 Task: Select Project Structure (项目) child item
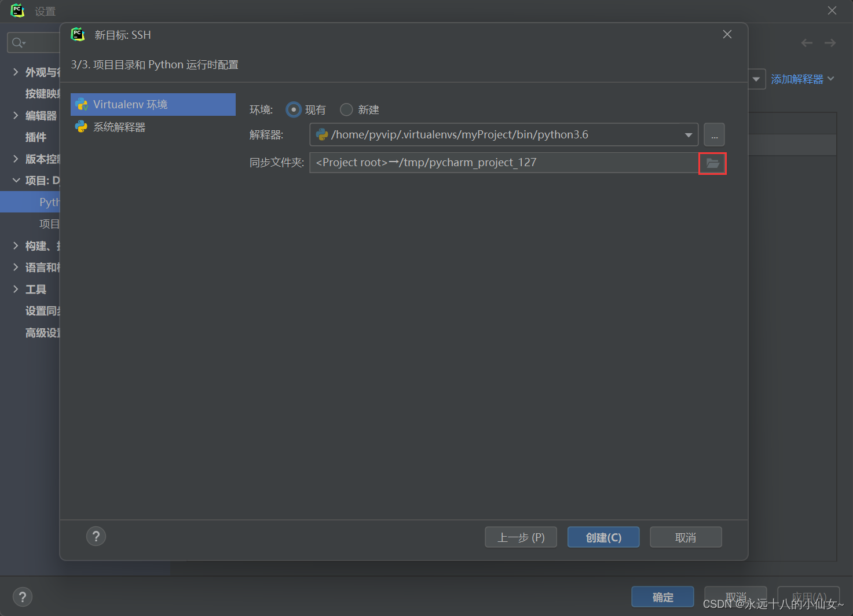[49, 224]
